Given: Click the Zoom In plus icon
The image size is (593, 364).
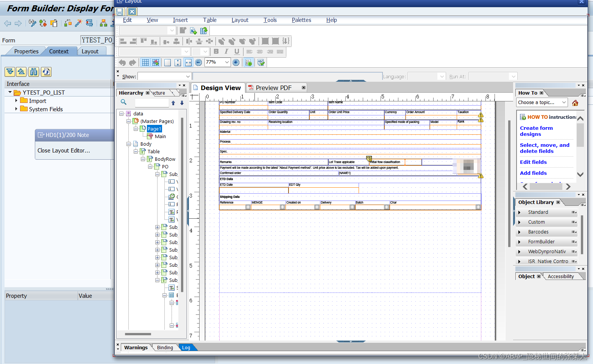Looking at the screenshot, I should [x=236, y=62].
